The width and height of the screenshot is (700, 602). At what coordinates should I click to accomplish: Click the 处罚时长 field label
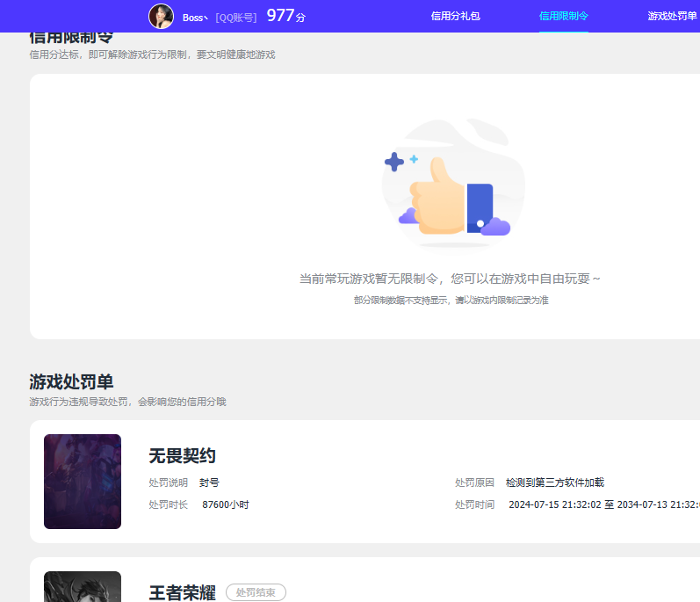coord(169,504)
